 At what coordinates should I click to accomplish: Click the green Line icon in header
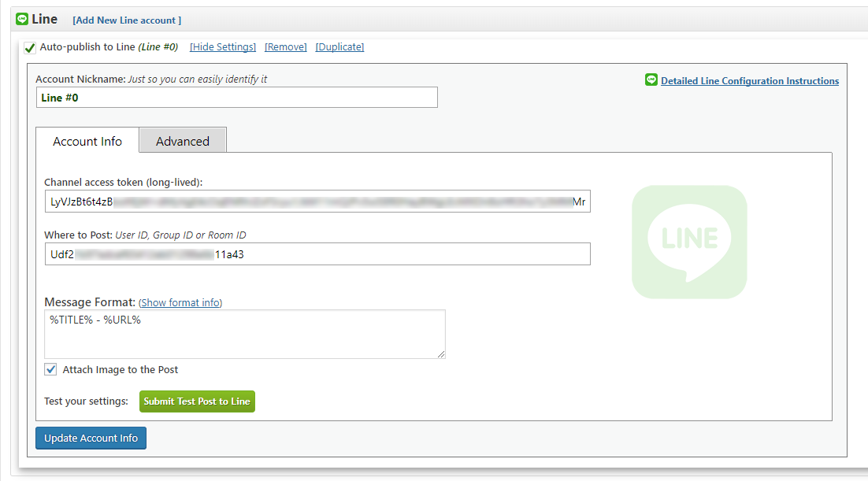click(22, 19)
